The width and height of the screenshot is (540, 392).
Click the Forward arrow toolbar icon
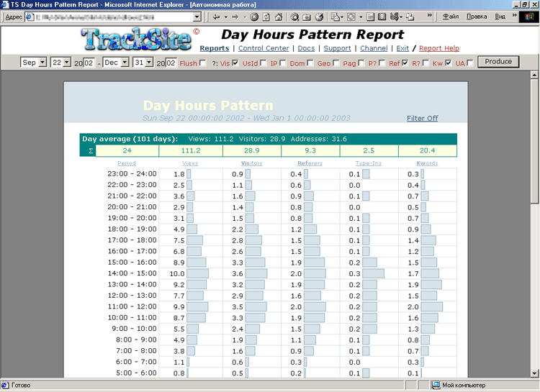tap(235, 17)
